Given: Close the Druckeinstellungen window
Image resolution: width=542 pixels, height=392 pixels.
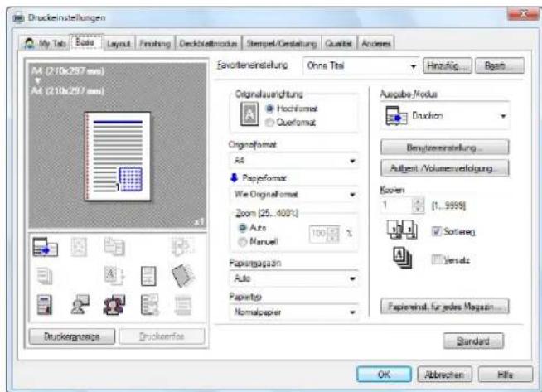Looking at the screenshot, I should pos(523,14).
